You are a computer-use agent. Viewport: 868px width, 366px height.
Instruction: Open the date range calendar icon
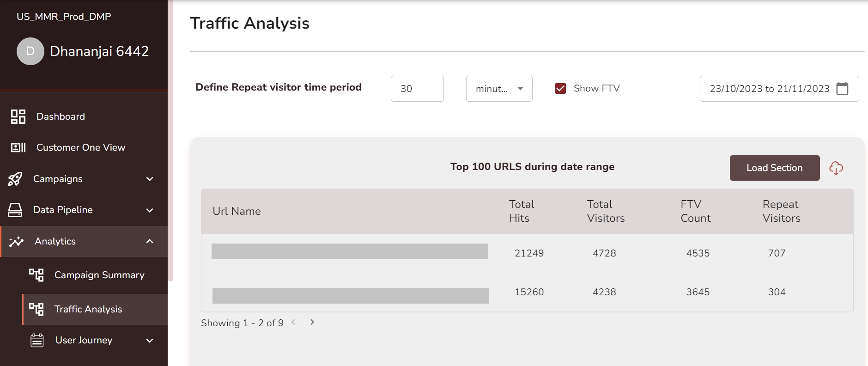point(842,88)
